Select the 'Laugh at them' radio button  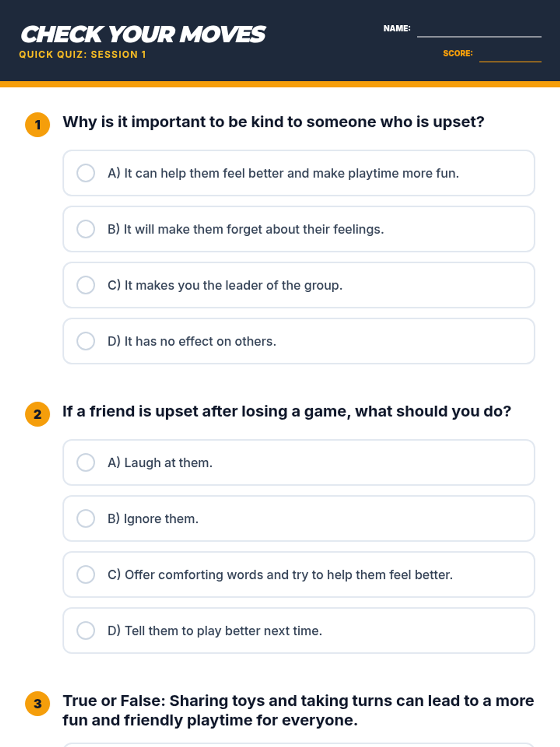86,463
